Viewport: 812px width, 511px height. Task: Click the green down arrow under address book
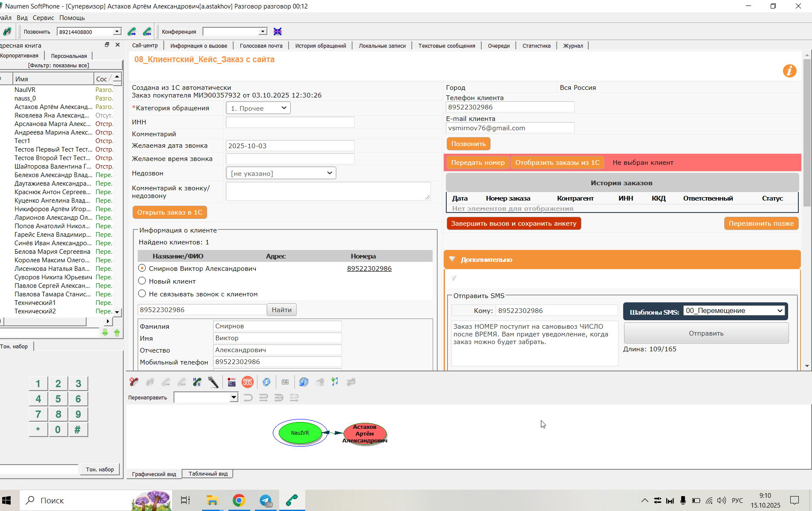(105, 333)
